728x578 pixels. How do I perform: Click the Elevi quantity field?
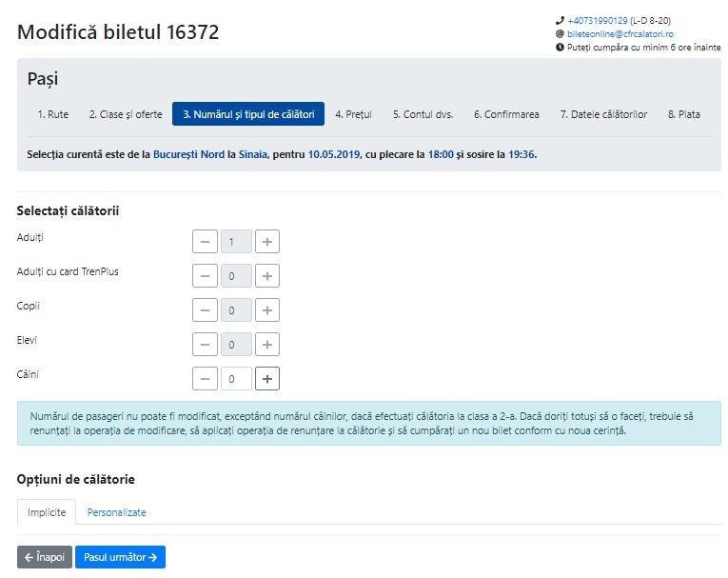(x=236, y=345)
